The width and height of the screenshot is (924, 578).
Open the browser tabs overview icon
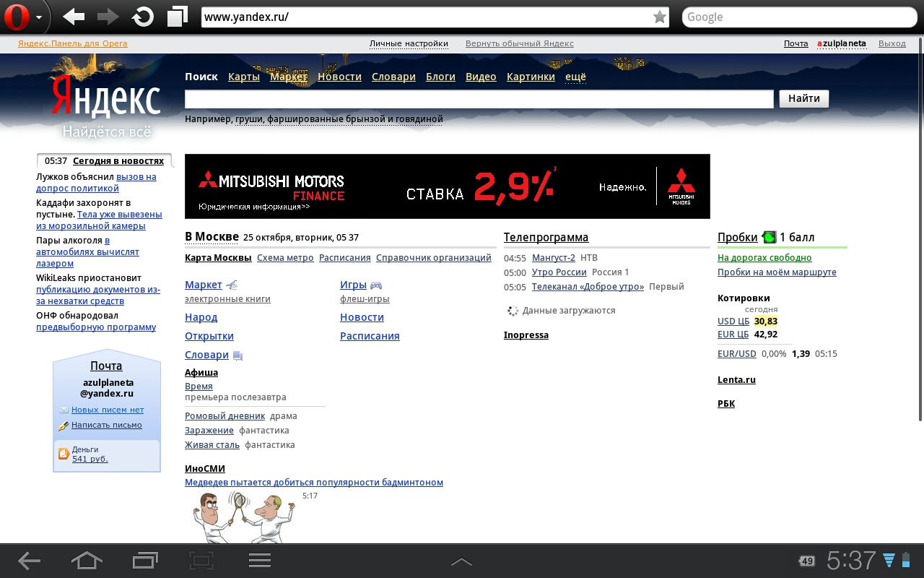[x=177, y=17]
